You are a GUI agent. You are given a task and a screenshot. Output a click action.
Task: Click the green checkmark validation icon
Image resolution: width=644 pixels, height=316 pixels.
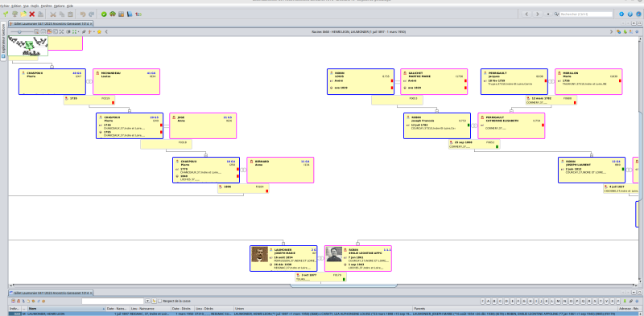click(104, 14)
